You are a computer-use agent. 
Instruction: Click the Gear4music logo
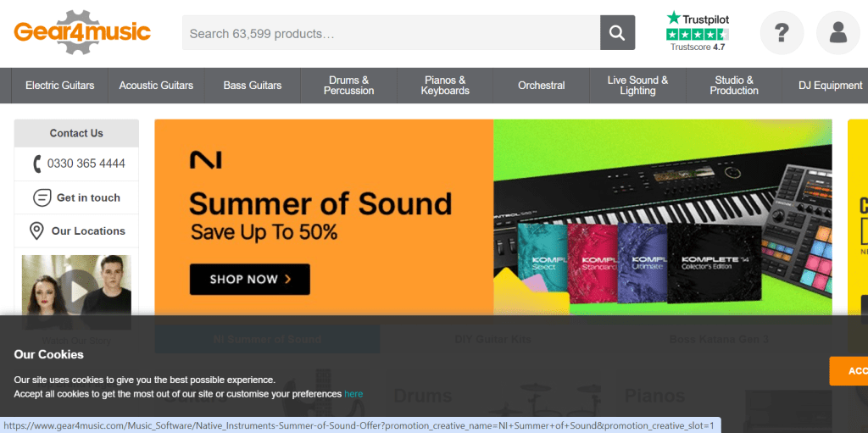[82, 32]
